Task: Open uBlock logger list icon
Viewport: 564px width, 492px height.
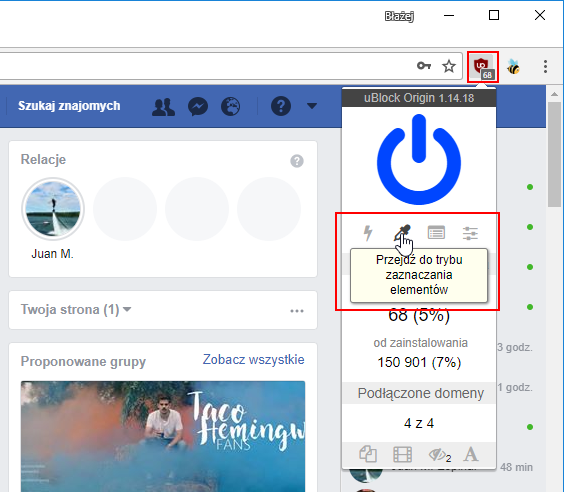Action: pyautogui.click(x=436, y=233)
